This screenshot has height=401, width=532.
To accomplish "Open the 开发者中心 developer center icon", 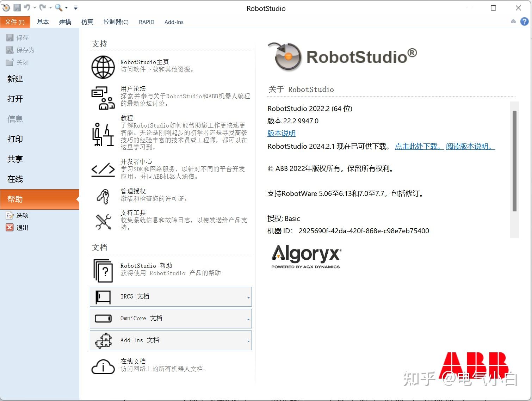I will (103, 169).
